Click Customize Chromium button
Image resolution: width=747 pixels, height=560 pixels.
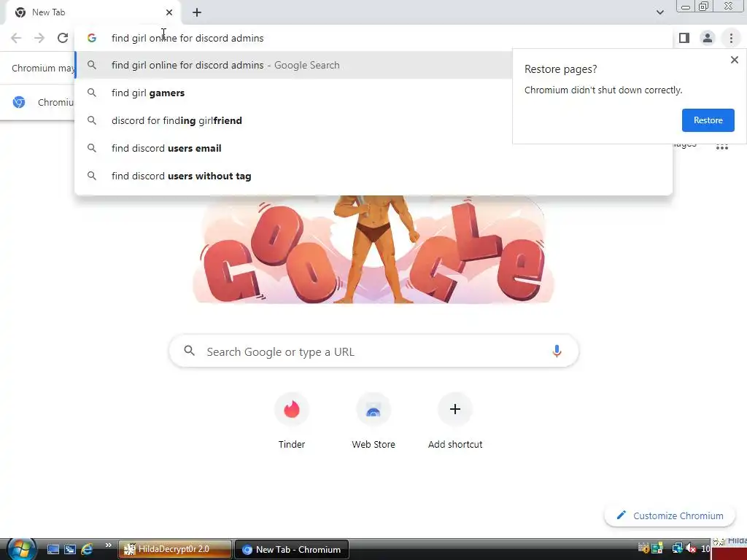[x=670, y=516]
